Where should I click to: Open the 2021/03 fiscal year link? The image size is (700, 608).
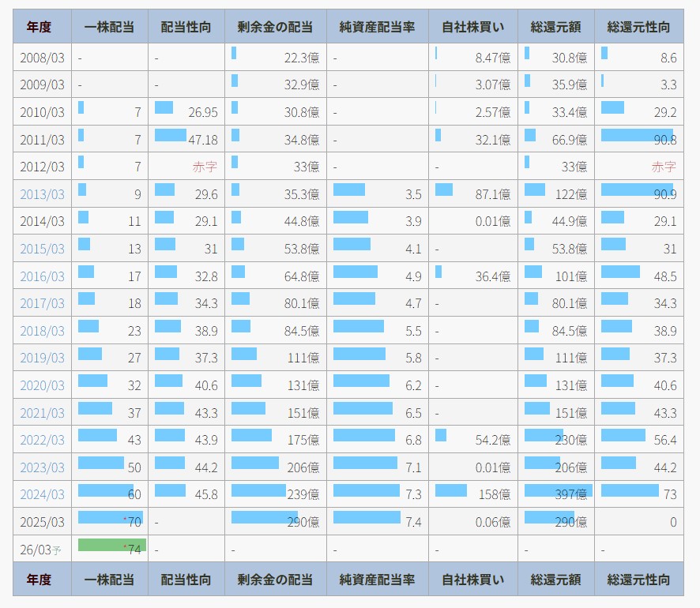point(43,413)
